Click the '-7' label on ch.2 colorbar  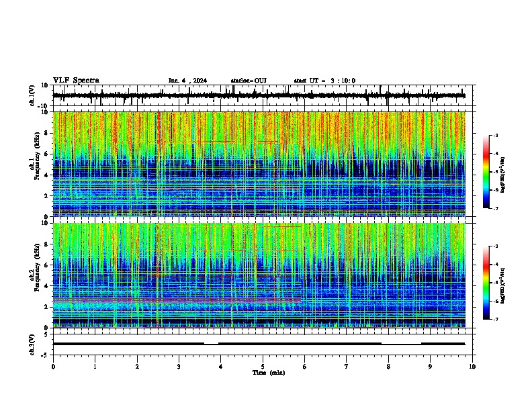496,319
